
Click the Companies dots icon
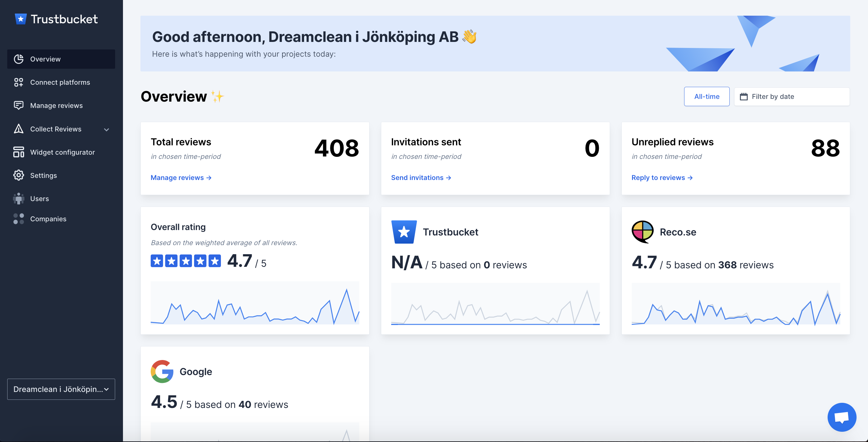tap(18, 219)
